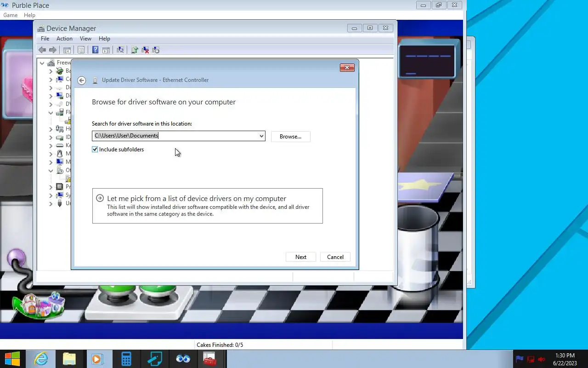
Task: Open the driver location path dropdown arrow
Action: (x=261, y=136)
